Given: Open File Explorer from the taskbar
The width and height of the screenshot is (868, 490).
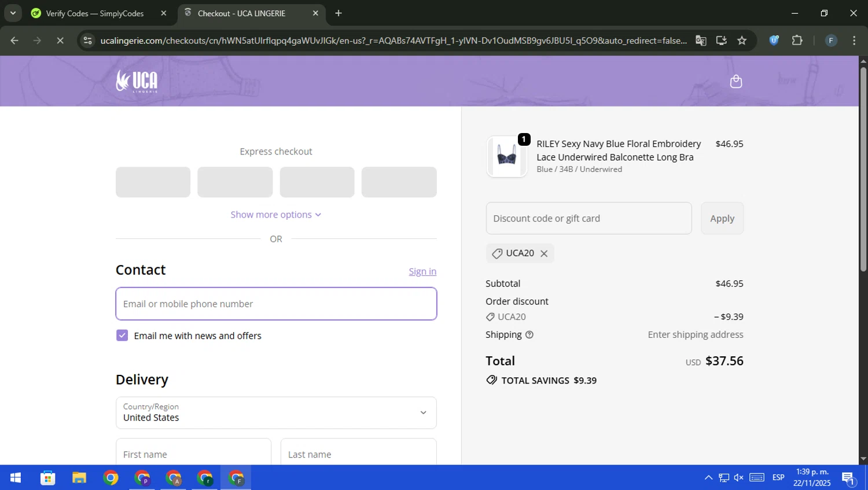Looking at the screenshot, I should tap(79, 478).
